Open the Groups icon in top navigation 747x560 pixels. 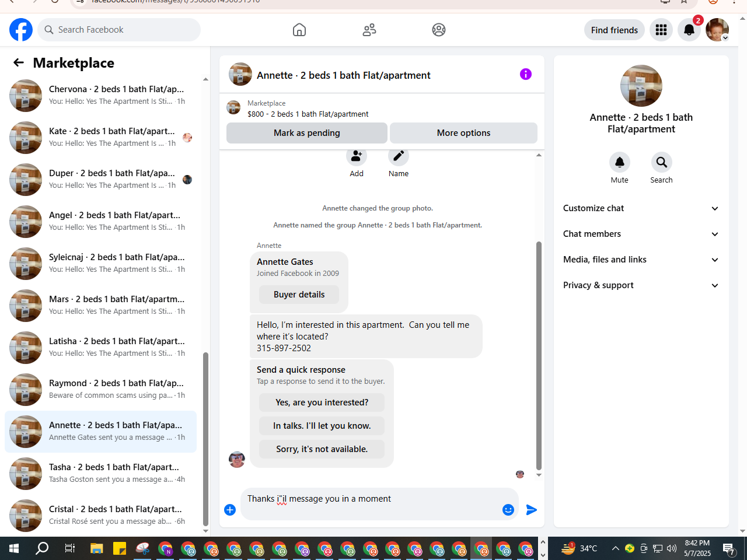(x=439, y=30)
